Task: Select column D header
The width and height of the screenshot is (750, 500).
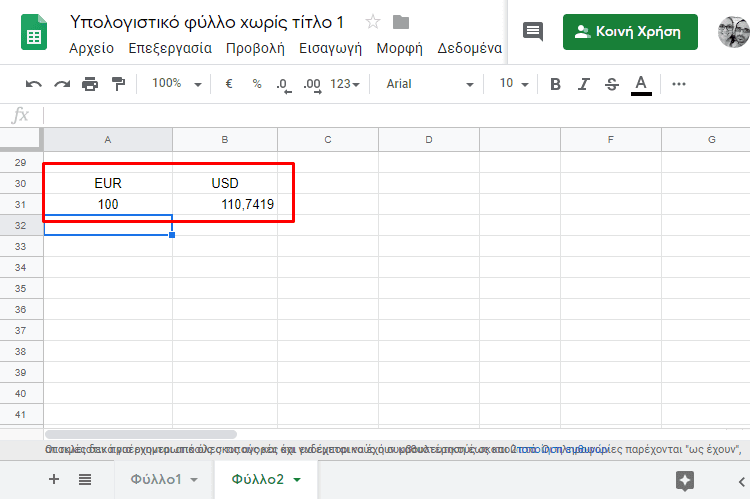Action: click(429, 140)
